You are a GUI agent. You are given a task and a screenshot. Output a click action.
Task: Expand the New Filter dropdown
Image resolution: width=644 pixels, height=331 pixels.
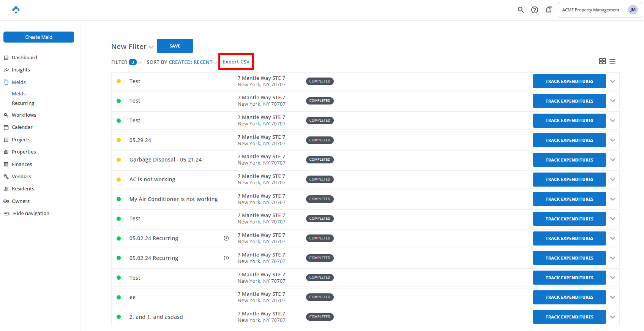click(x=132, y=47)
